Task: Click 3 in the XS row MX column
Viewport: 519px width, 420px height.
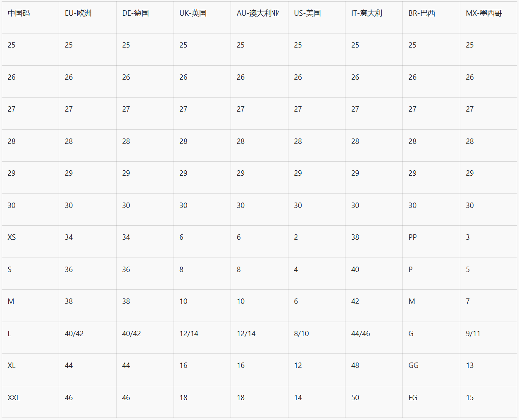Action: tap(468, 237)
